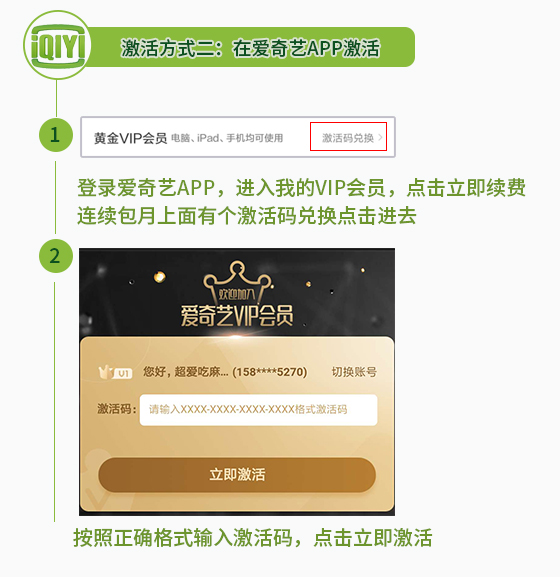Click the 激活码: field label

tap(117, 409)
